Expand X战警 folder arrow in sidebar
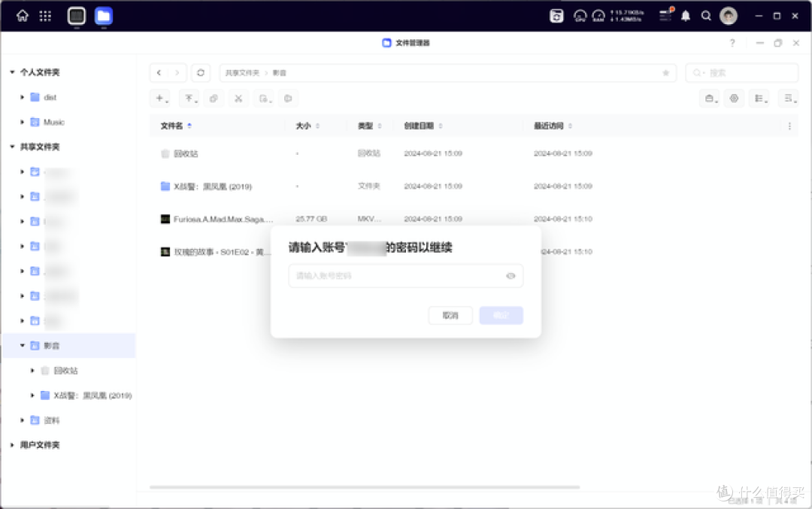 (x=32, y=395)
